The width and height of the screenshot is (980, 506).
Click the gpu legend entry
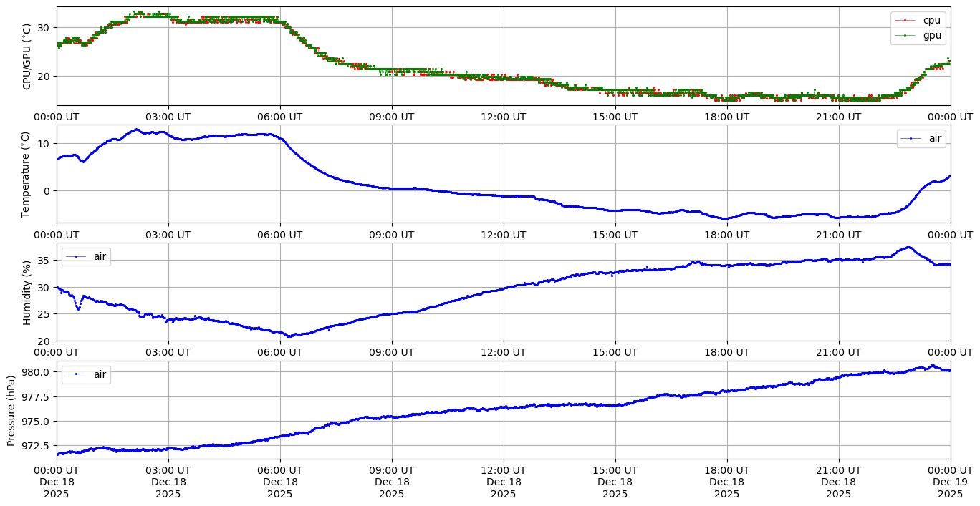(931, 35)
